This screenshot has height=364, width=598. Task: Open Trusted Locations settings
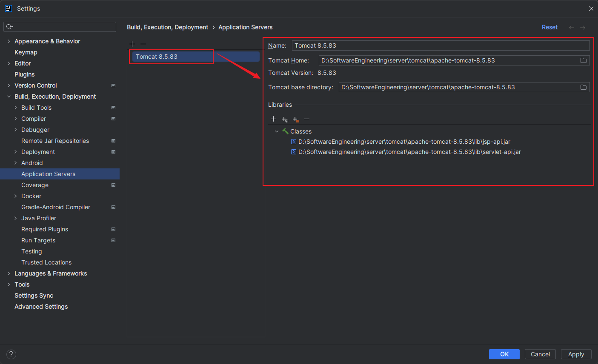[x=46, y=262]
